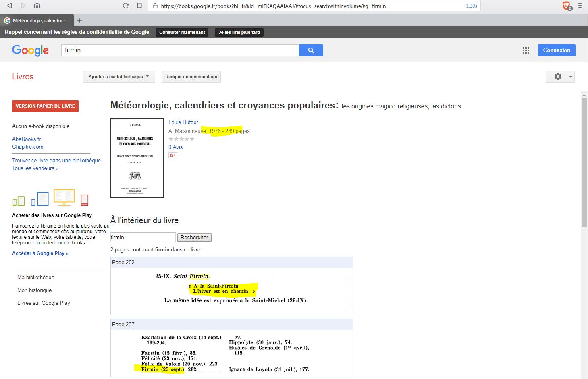
Task: Expand the gear settings dropdown
Action: tap(560, 77)
